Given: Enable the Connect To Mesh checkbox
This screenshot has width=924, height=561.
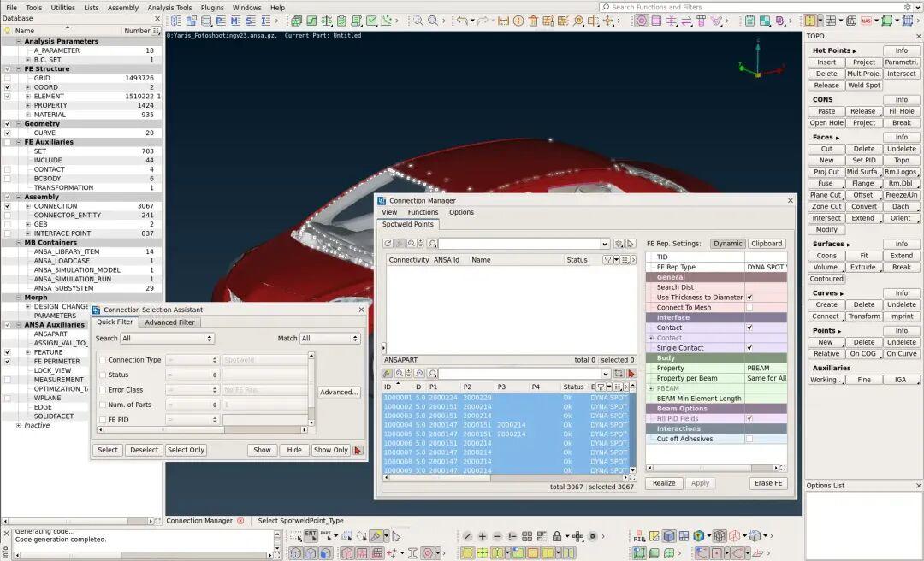Looking at the screenshot, I should tap(749, 308).
